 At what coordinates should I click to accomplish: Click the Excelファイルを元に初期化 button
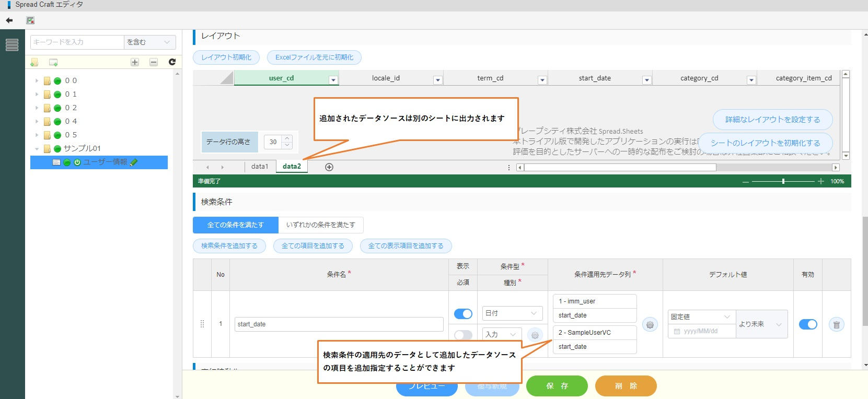[314, 57]
